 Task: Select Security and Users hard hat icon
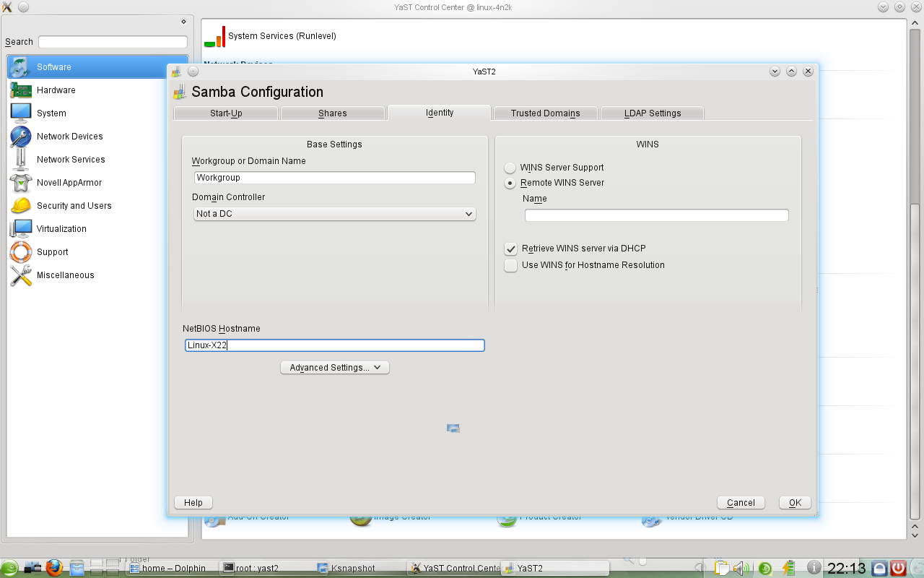pyautogui.click(x=20, y=206)
